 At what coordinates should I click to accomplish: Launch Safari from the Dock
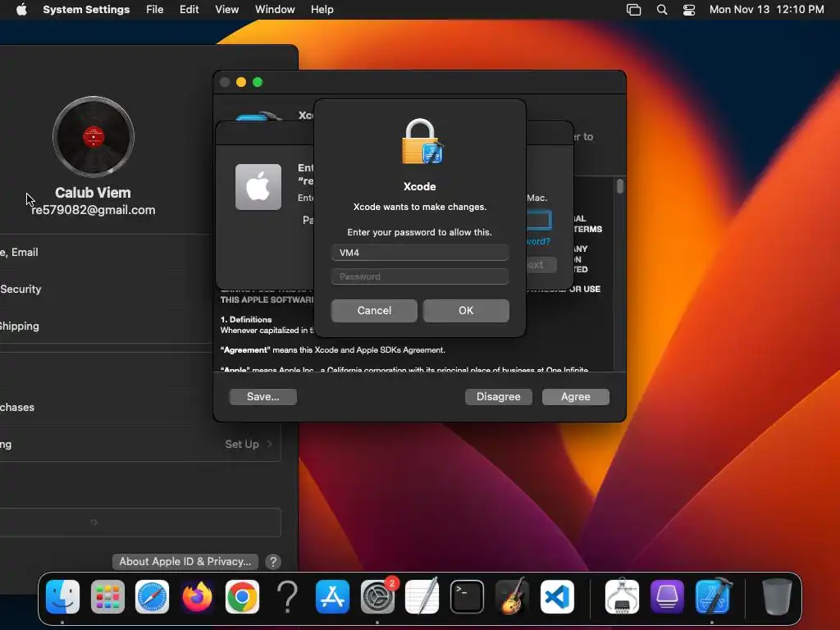coord(152,596)
